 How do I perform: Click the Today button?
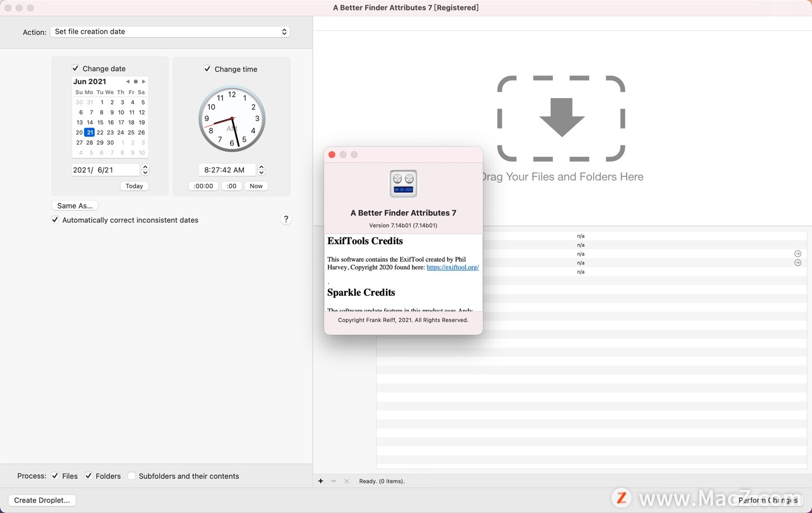[134, 186]
